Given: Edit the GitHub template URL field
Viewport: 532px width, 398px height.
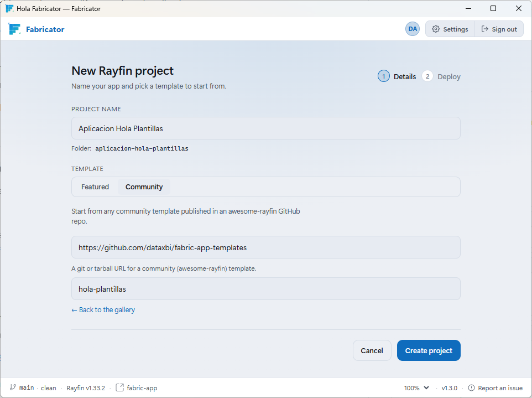Looking at the screenshot, I should pos(265,247).
